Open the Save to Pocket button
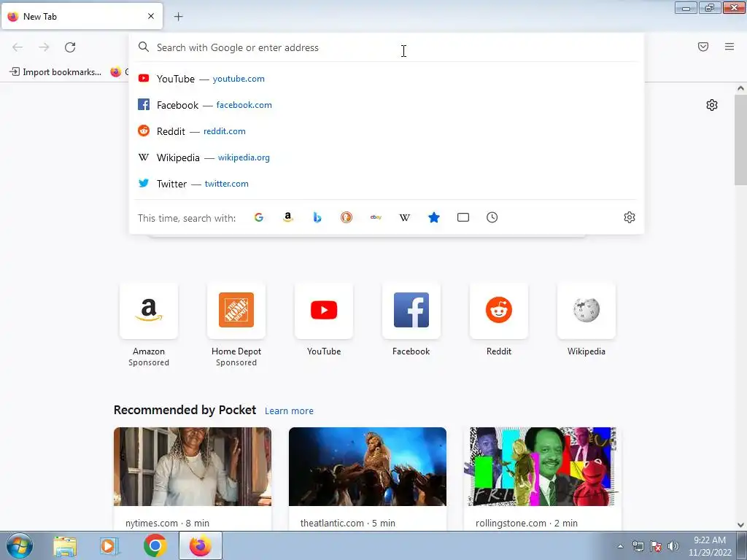The width and height of the screenshot is (747, 560). (703, 47)
